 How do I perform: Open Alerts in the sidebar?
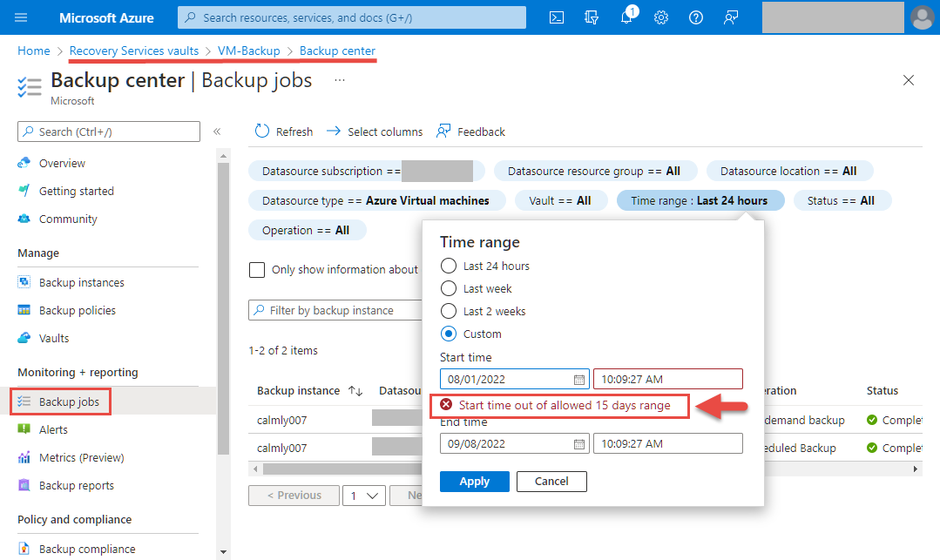pyautogui.click(x=53, y=430)
